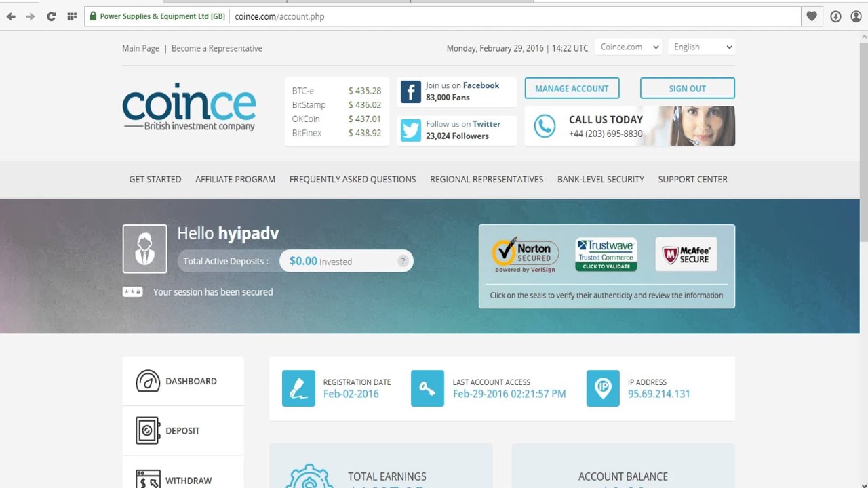Click the Sign Out button
The height and width of the screenshot is (488, 868).
pyautogui.click(x=688, y=89)
